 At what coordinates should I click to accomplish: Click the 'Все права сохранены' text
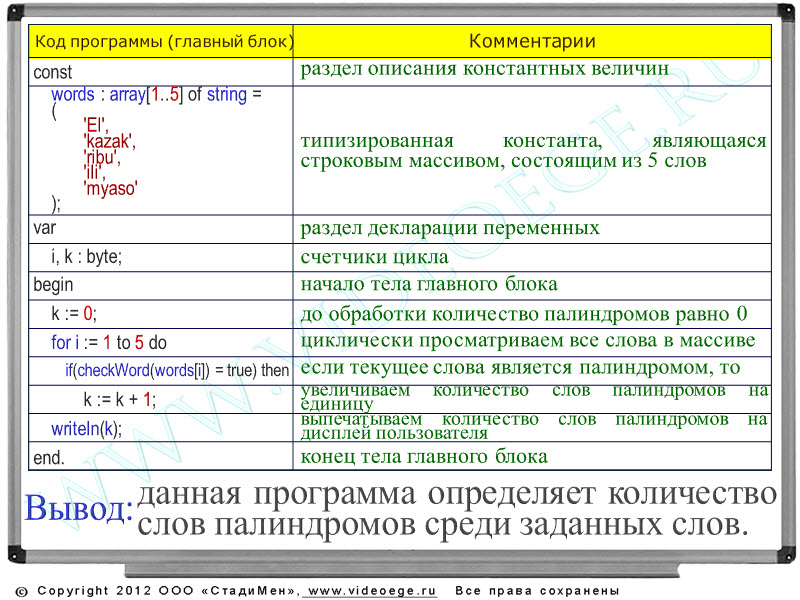point(537,591)
